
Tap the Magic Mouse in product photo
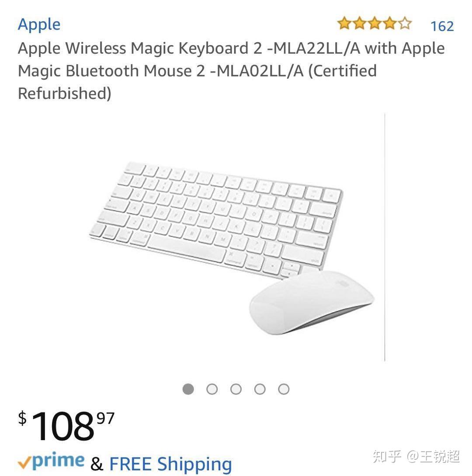(x=312, y=302)
